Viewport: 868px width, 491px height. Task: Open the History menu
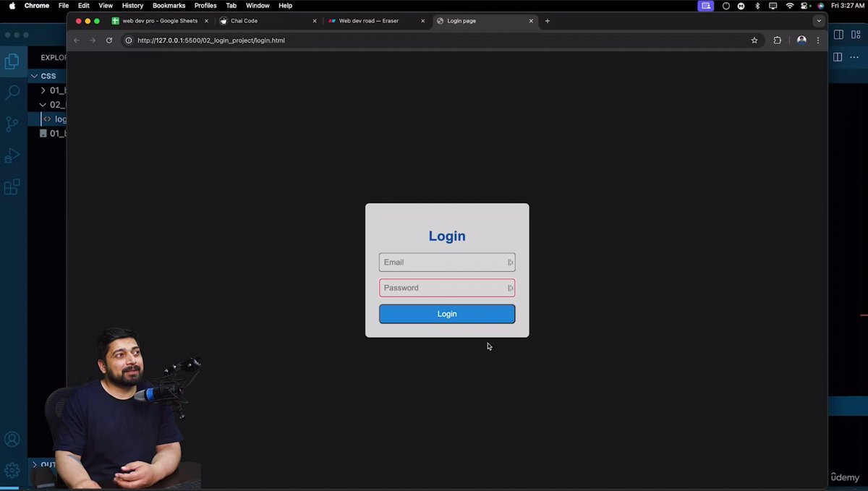tap(132, 6)
